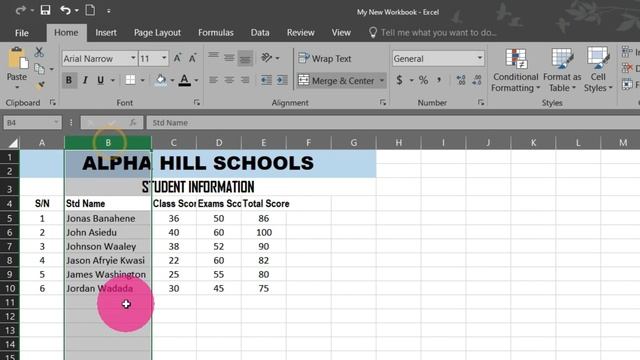
Task: Open font name dropdown Arial Narrow
Action: pos(133,58)
